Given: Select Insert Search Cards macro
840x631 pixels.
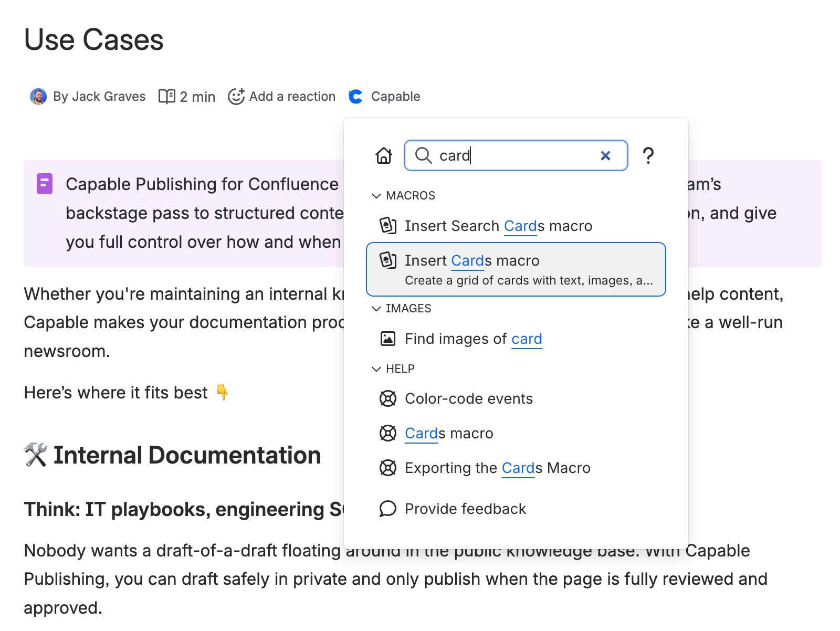Looking at the screenshot, I should [498, 226].
